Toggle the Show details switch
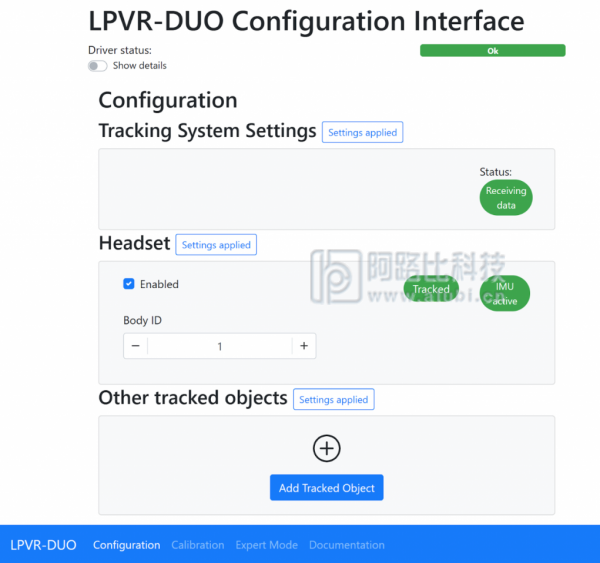The height and width of the screenshot is (563, 600). click(98, 66)
